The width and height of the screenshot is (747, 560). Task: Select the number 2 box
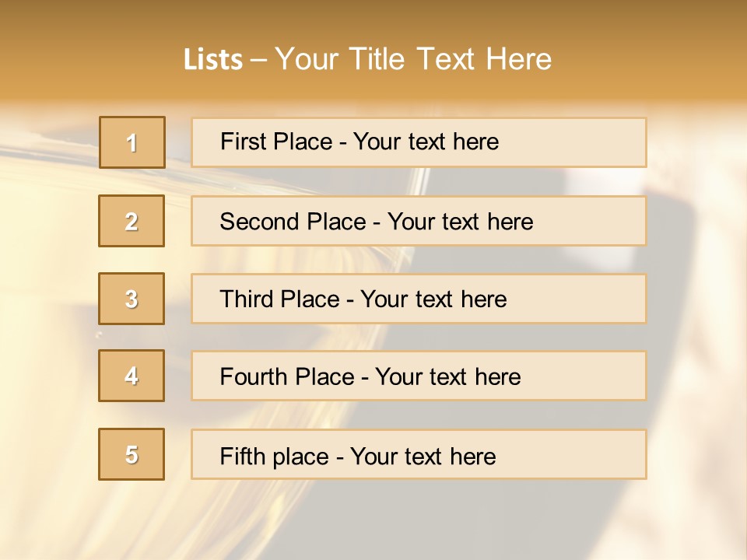132,221
